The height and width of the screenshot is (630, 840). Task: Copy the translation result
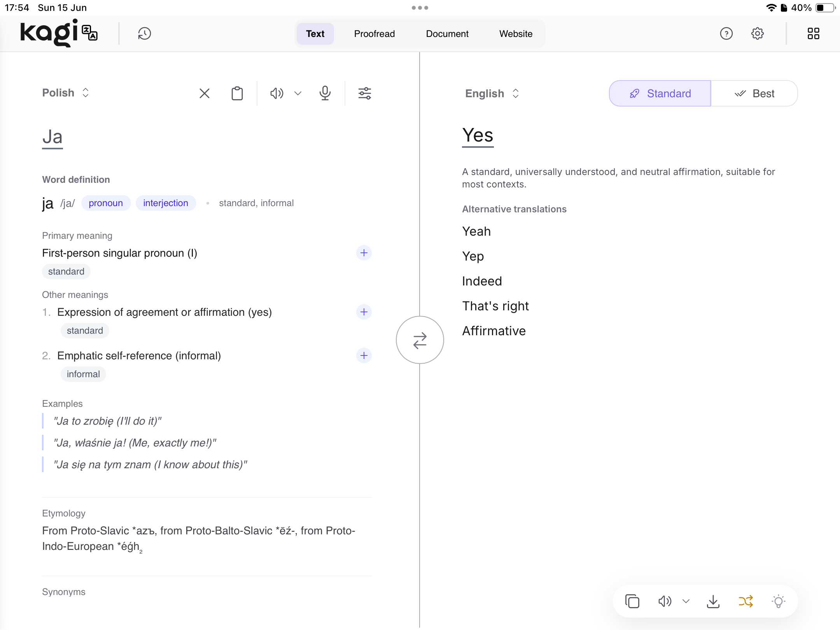(632, 601)
